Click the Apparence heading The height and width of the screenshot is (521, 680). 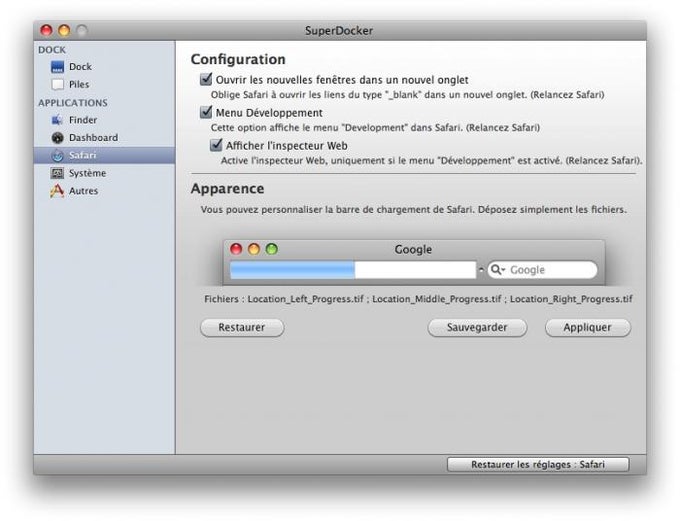click(x=227, y=189)
